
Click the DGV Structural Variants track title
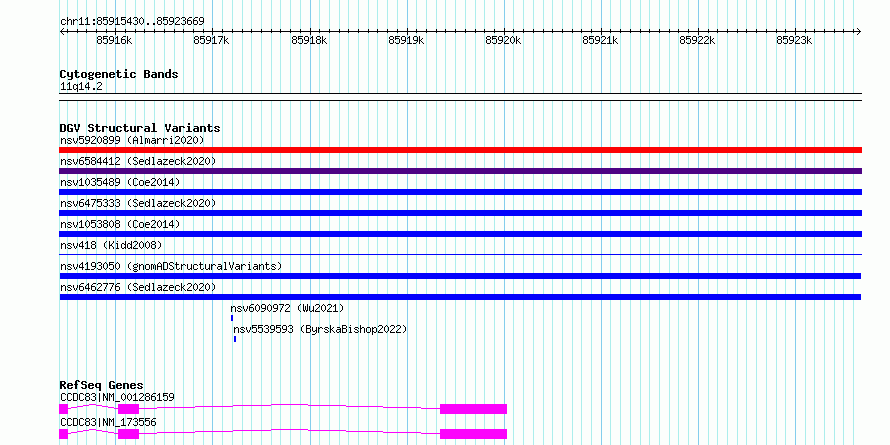coord(140,128)
